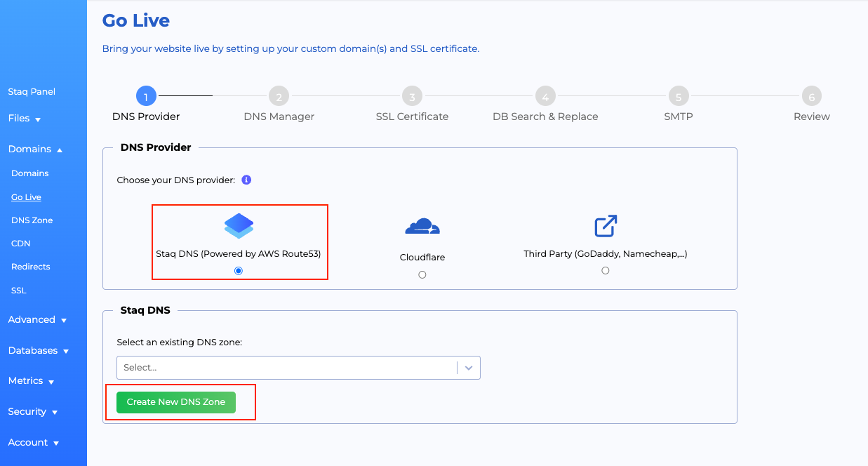
Task: Expand the Databases sidebar menu
Action: (38, 350)
